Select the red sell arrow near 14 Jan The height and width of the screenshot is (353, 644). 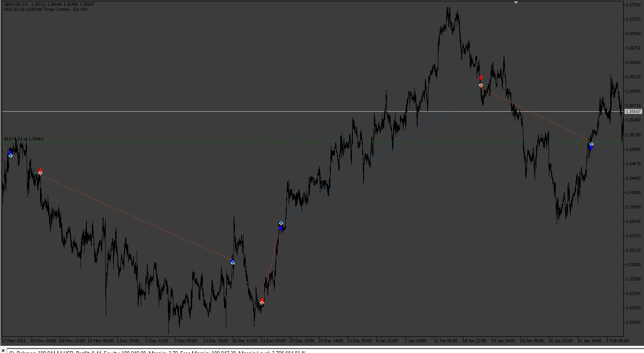point(481,77)
